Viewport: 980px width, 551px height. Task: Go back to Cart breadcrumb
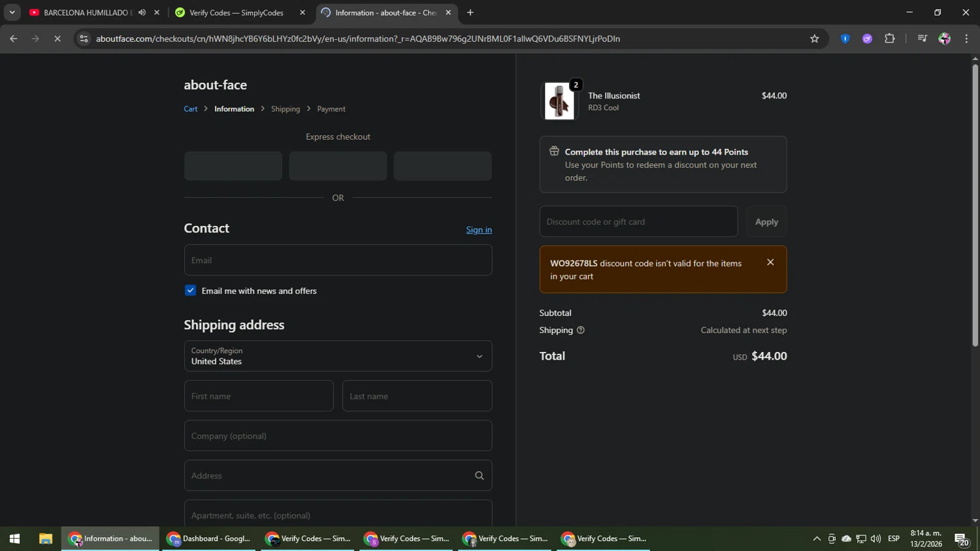[x=191, y=109]
